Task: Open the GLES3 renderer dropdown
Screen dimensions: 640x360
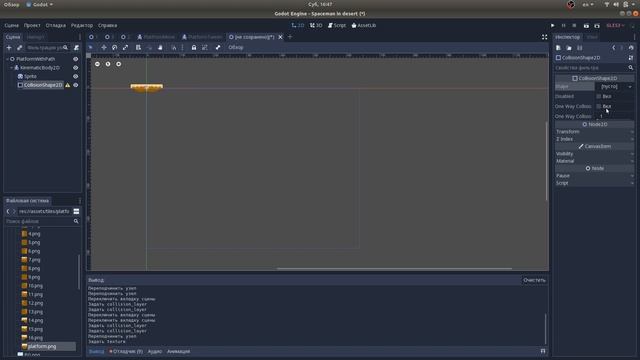Action: 615,25
